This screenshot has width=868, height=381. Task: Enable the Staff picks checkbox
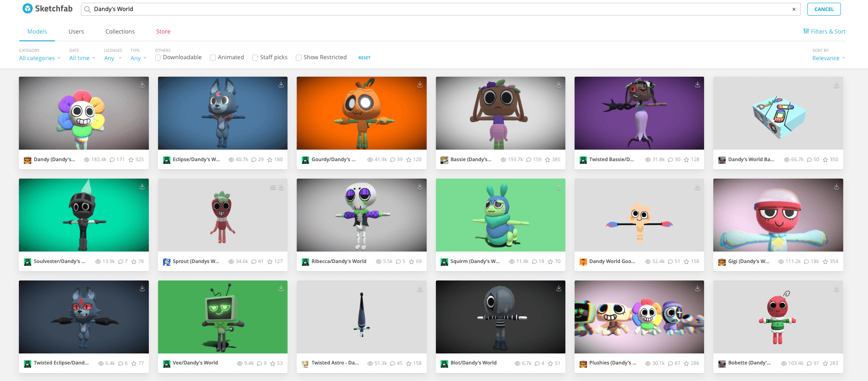[255, 57]
